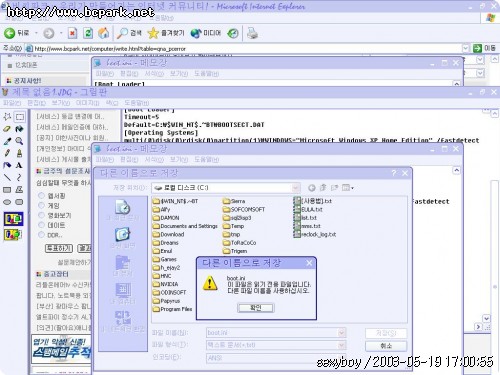This screenshot has height=375, width=500.
Task: Open the Program Files folder
Action: click(x=172, y=309)
